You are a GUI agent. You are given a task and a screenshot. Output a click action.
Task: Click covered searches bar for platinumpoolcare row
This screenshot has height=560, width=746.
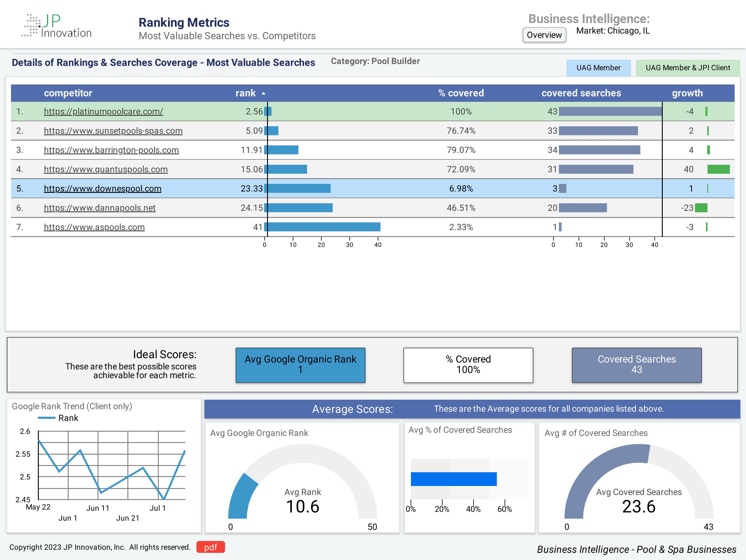point(610,111)
